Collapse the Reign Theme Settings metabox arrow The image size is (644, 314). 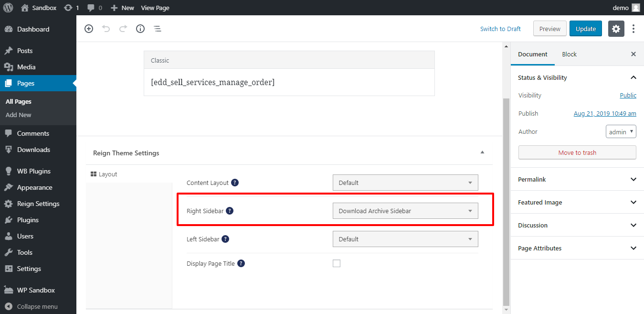[x=482, y=152]
